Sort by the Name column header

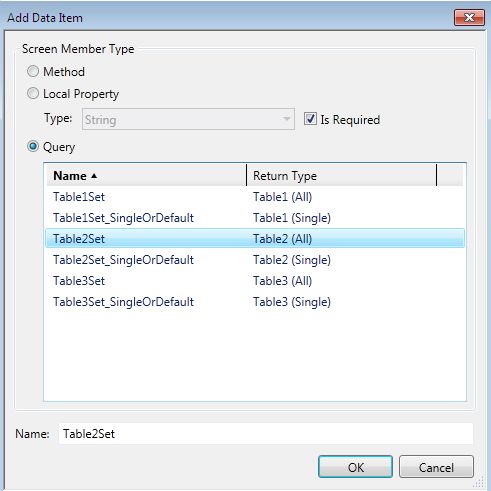pos(146,175)
